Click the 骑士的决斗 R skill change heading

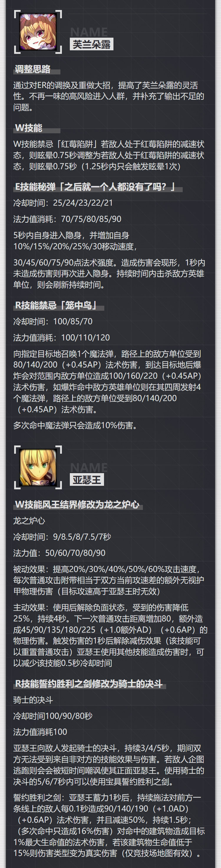(x=89, y=684)
